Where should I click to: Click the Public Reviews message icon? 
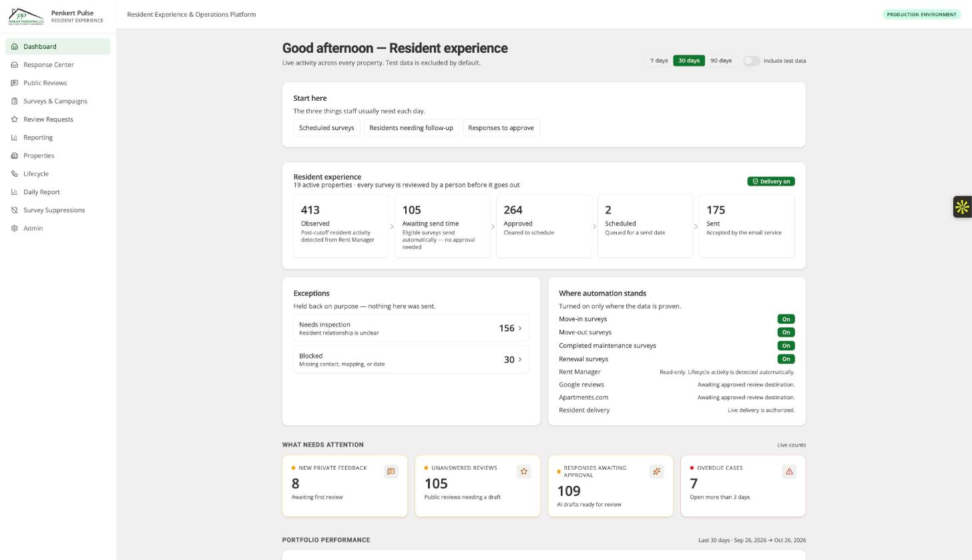tap(15, 83)
